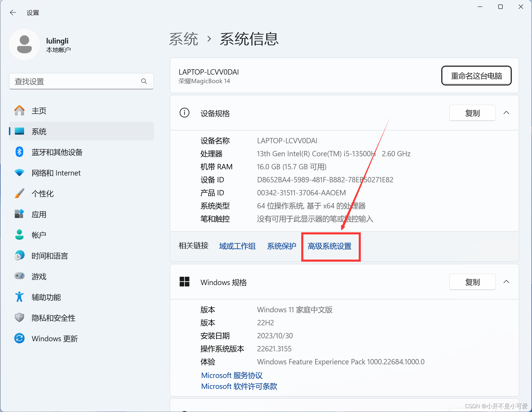532x412 pixels.
Task: Click the Windows logo icon
Action: [x=185, y=282]
